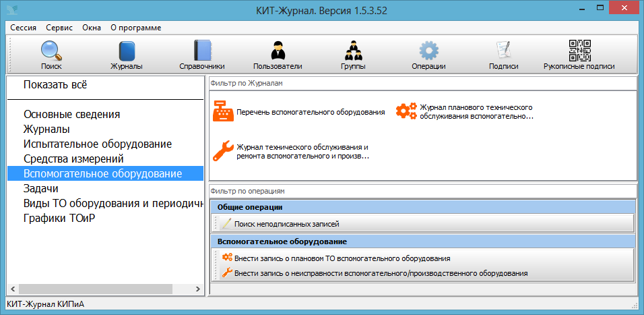Image resolution: width=644 pixels, height=315 pixels.
Task: Click the orange gears planned maintenance journal icon
Action: [x=406, y=111]
